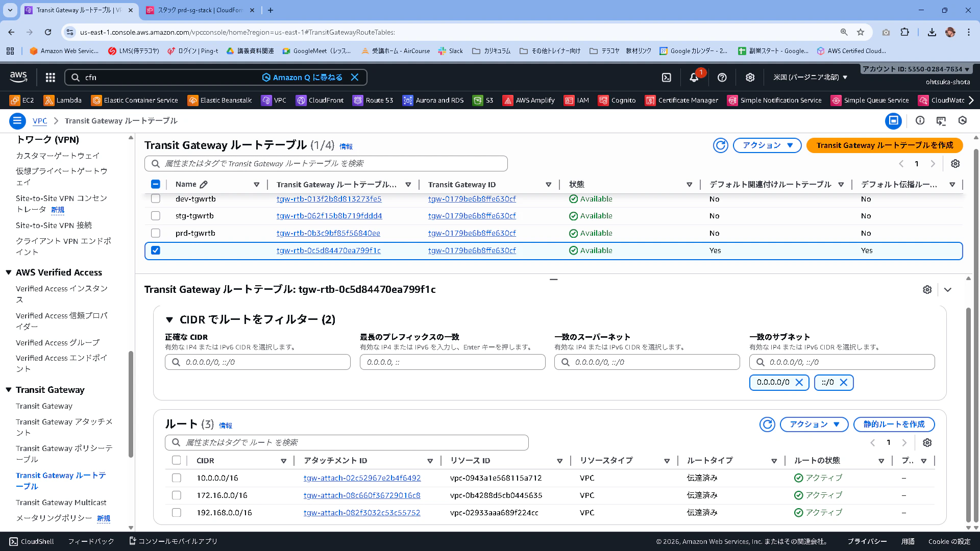Open Transit Gateway ポリシーテーブル in sidebar
The height and width of the screenshot is (551, 980).
coord(64,454)
